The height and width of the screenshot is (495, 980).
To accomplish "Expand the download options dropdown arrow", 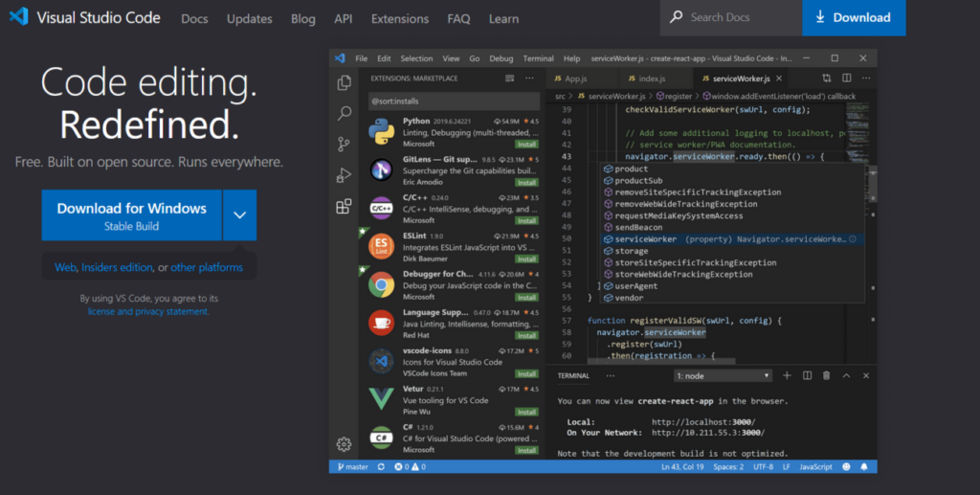I will (239, 215).
